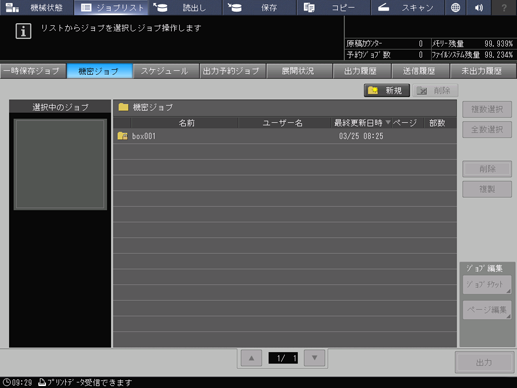Open help with the question mark icon
Image resolution: width=517 pixels, height=388 pixels.
tap(504, 7)
